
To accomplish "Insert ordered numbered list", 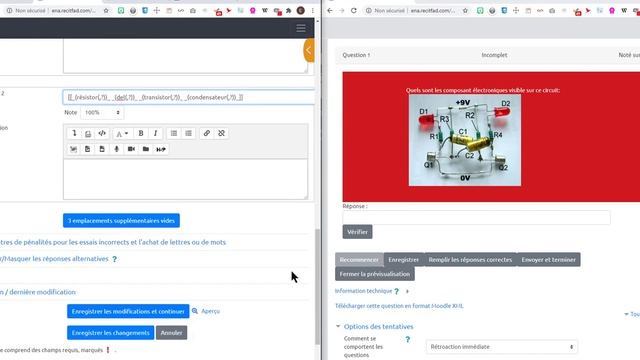I will point(189,133).
